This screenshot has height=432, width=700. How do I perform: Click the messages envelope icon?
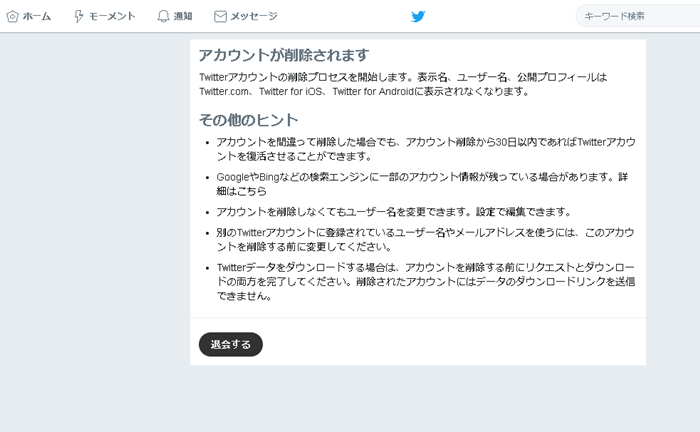pos(220,17)
